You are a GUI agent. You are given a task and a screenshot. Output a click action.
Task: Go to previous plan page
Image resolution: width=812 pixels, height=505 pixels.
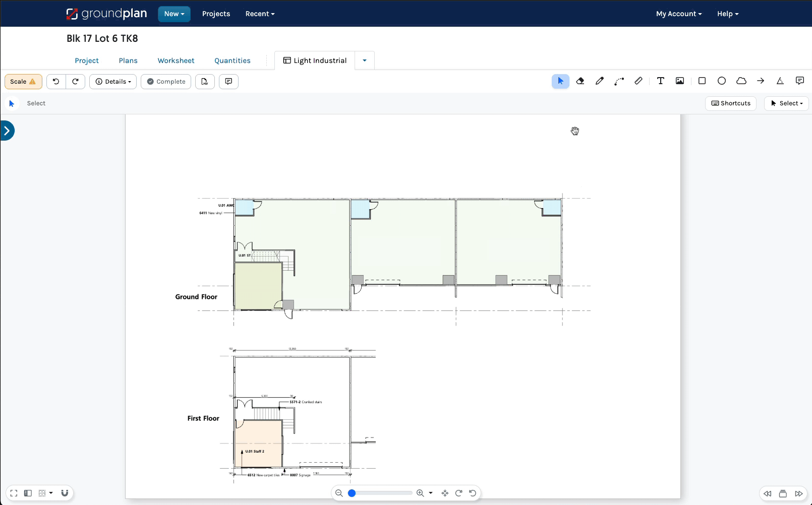click(767, 494)
